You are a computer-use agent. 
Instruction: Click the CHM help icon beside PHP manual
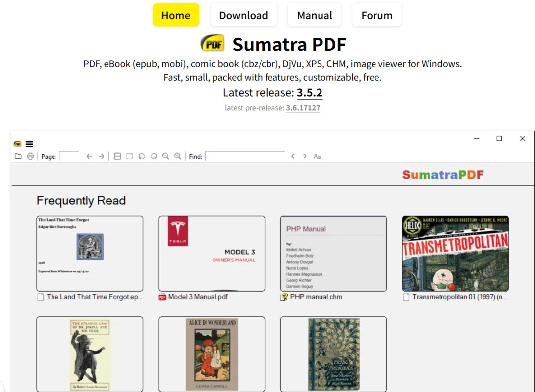[x=284, y=297]
